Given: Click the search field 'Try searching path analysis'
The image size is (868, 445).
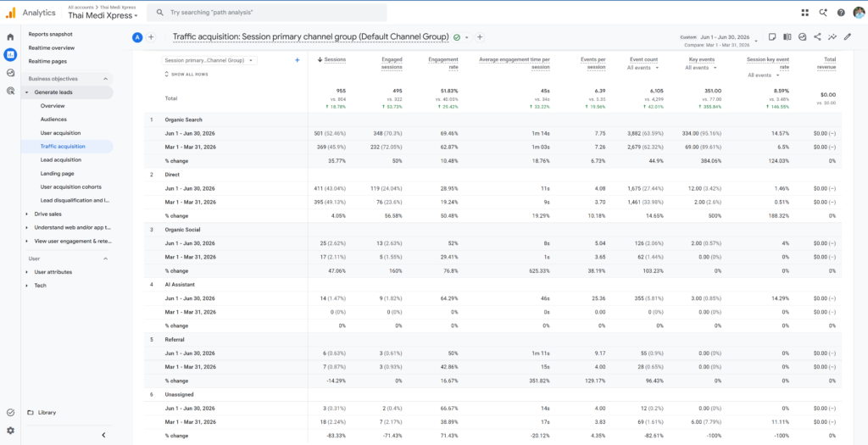Looking at the screenshot, I should [269, 12].
